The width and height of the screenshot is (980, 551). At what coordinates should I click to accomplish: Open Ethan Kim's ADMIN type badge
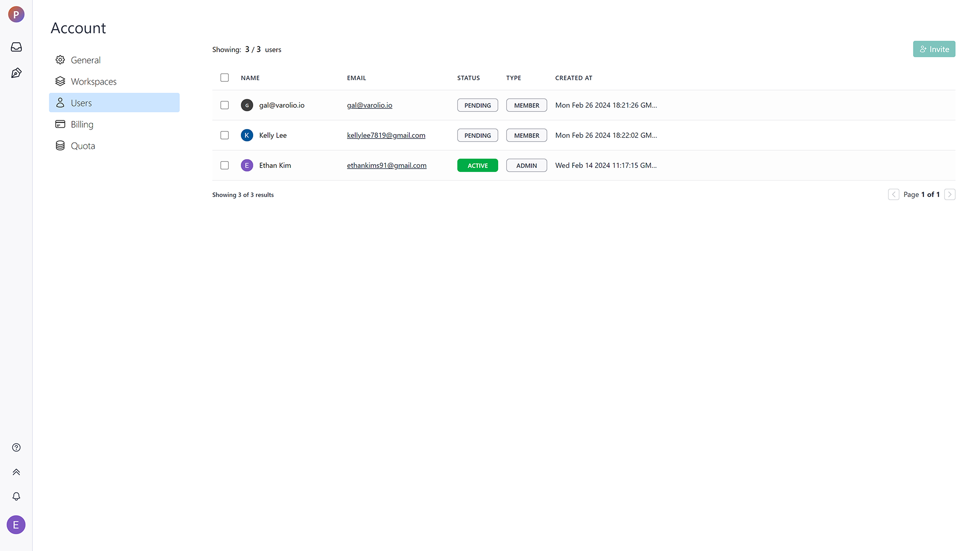click(526, 165)
